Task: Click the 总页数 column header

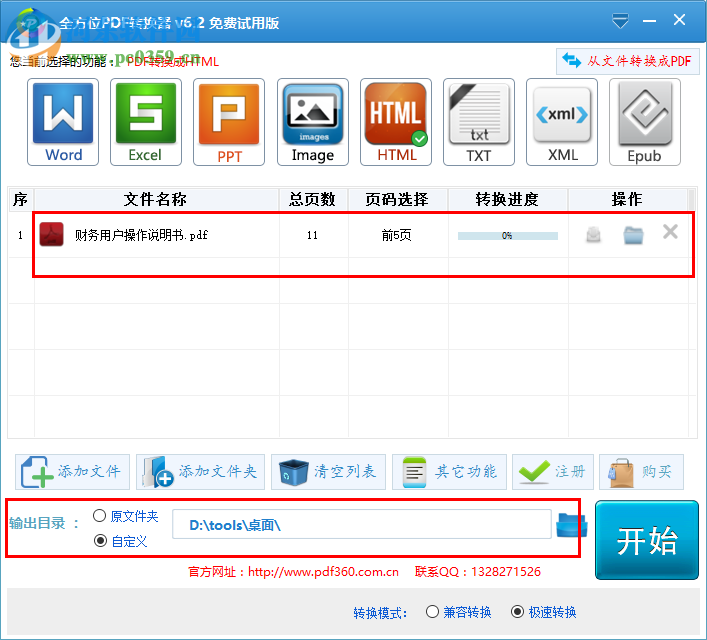Action: 313,199
